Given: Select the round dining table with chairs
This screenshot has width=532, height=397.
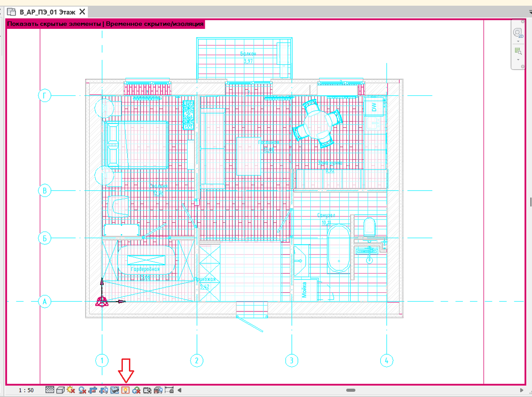Looking at the screenshot, I should pos(317,123).
